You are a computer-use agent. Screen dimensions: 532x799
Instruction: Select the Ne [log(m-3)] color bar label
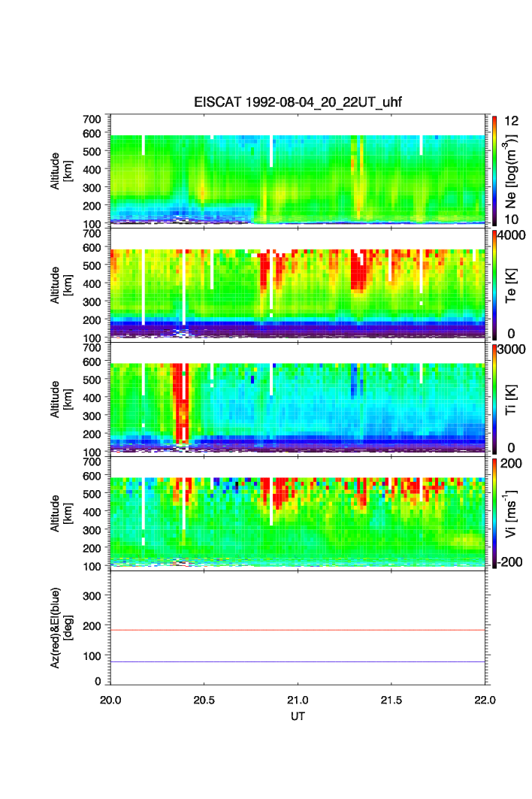tap(511, 171)
